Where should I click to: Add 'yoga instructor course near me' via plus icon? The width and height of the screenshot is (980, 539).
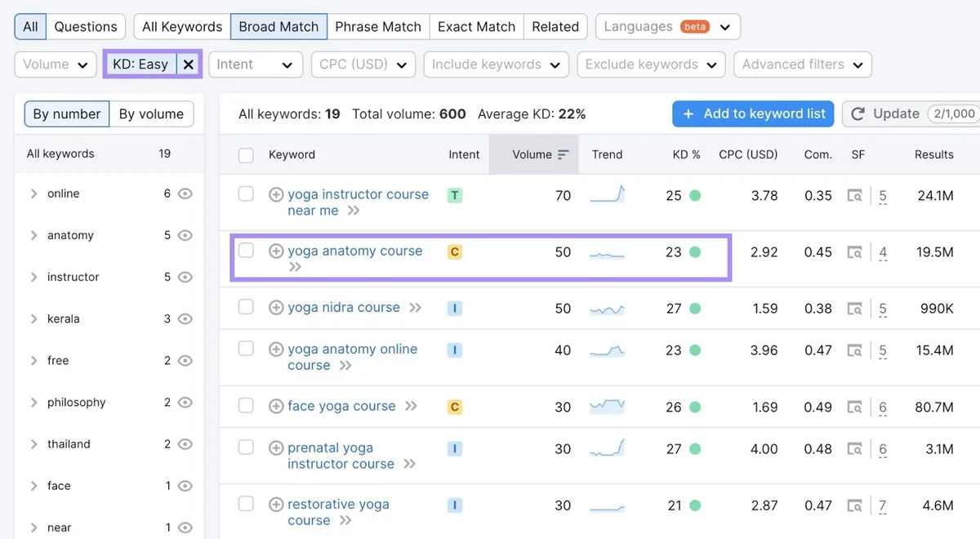pos(276,194)
